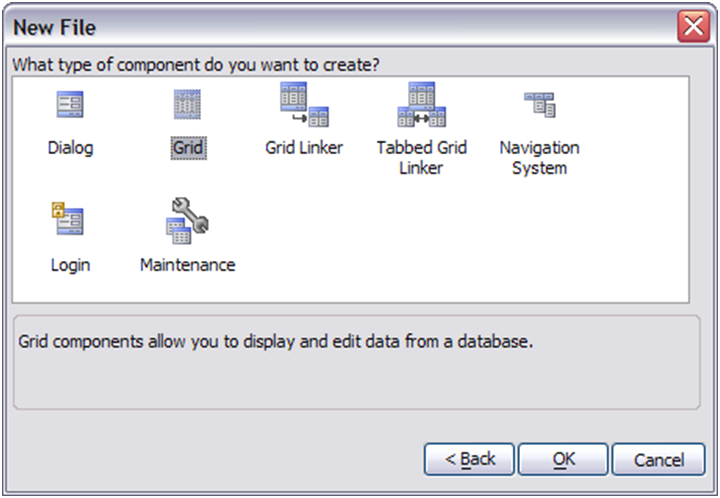The width and height of the screenshot is (720, 498).
Task: Select the Tabbed Grid Linker icon
Action: pos(422,104)
